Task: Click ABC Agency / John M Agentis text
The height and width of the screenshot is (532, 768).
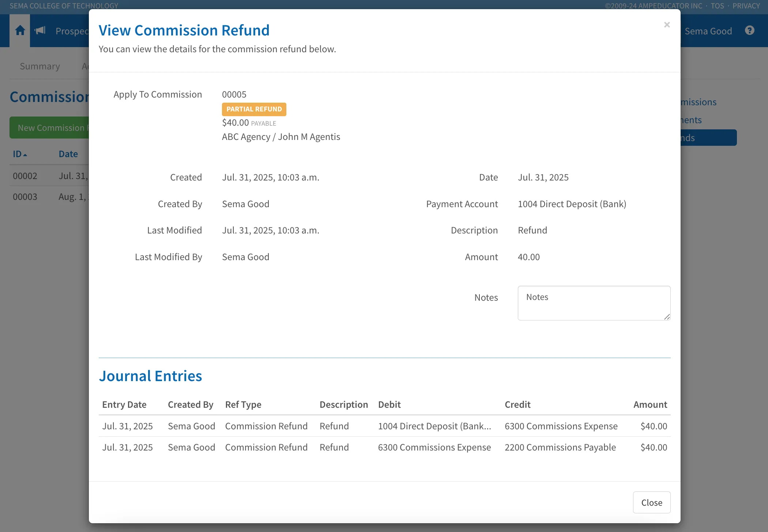Action: (x=281, y=137)
